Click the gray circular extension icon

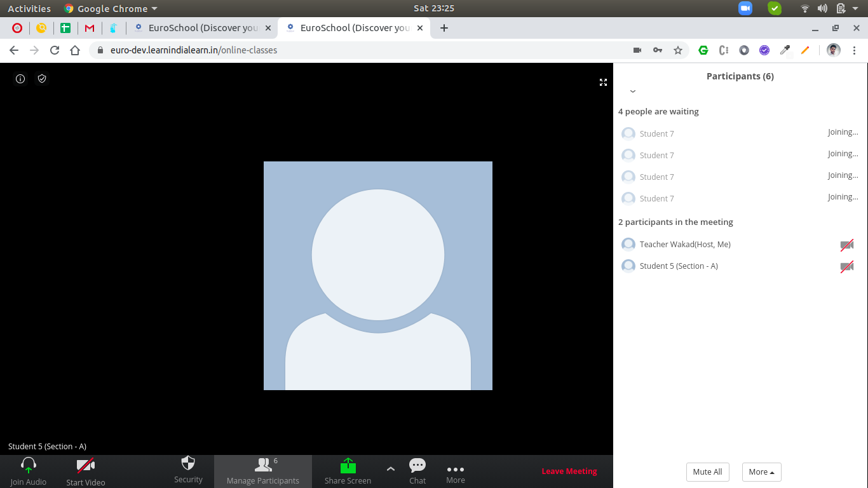(x=744, y=50)
